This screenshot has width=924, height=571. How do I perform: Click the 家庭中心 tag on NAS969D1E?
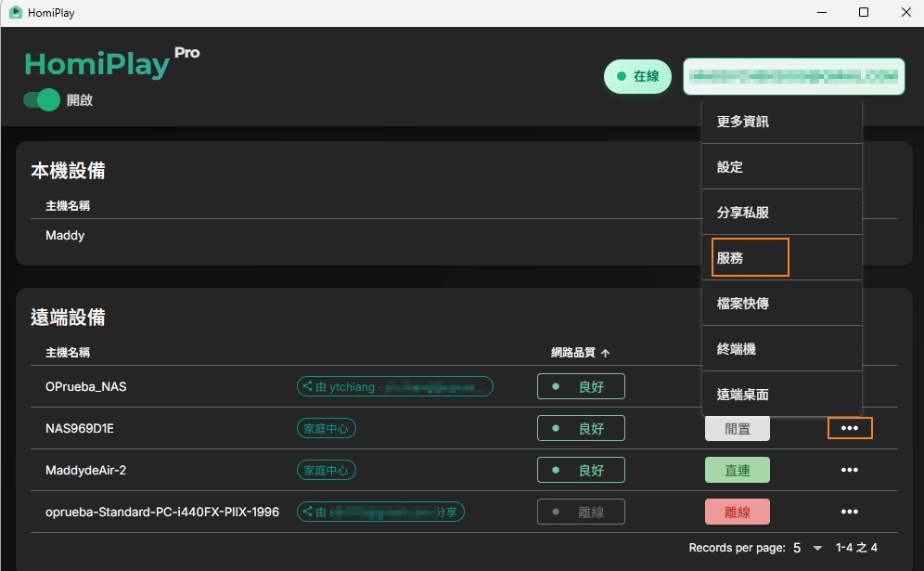tap(327, 428)
